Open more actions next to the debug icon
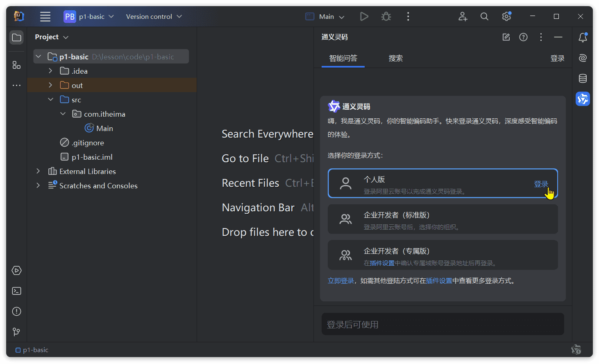Viewport: 599px width, 364px height. pos(408,16)
